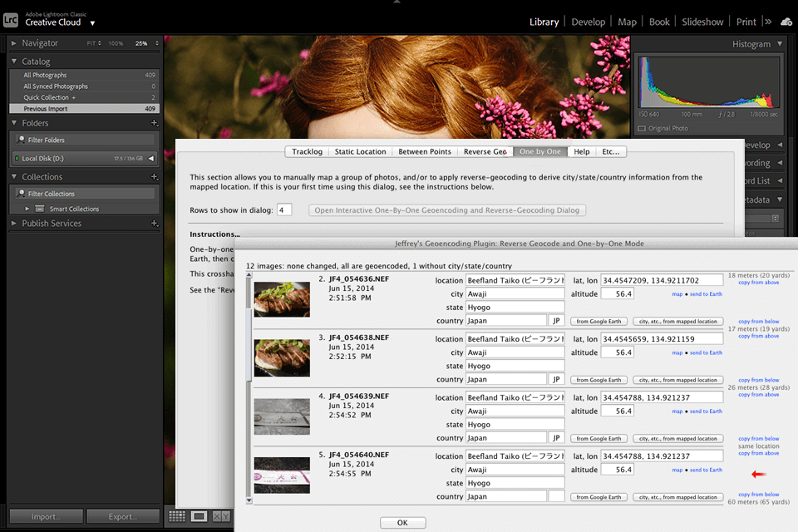798x532 pixels.
Task: Toggle the Original Photo checkbox
Action: point(642,128)
